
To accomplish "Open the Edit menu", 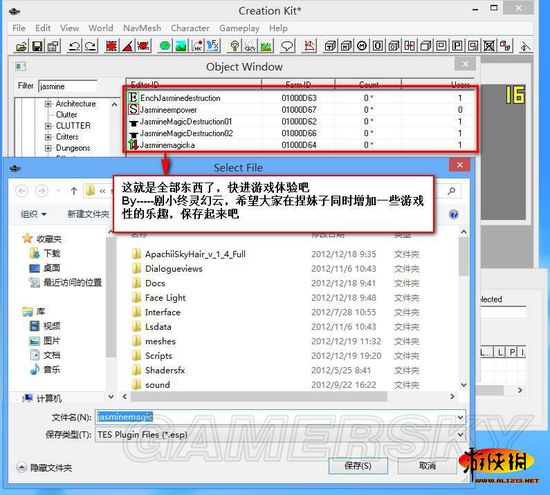I will click(x=43, y=28).
